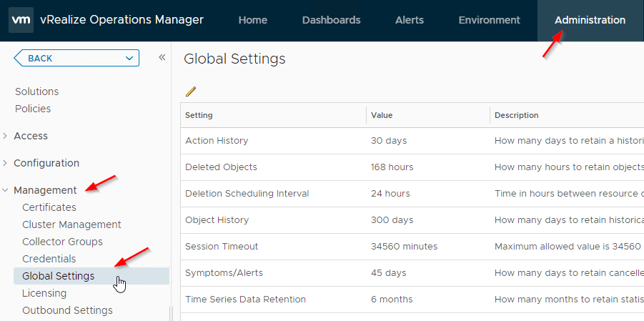Screen dimensions: 644x321
Task: Click the BACK button
Action: (76, 59)
